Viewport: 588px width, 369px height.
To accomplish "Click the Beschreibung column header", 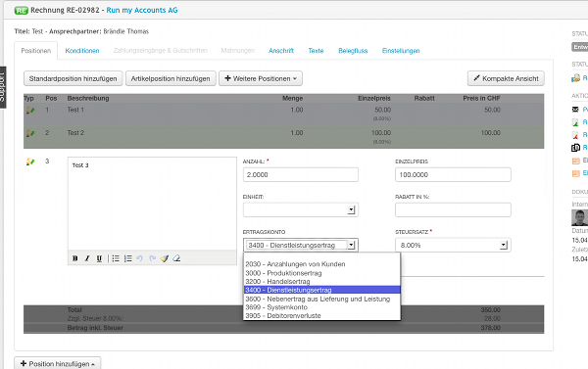I will (x=88, y=98).
